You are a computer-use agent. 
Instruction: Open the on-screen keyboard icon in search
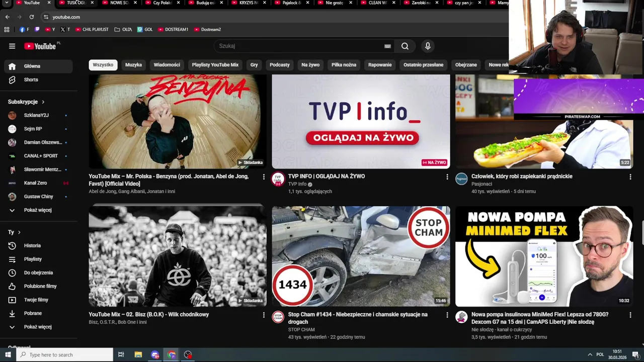[x=387, y=46]
